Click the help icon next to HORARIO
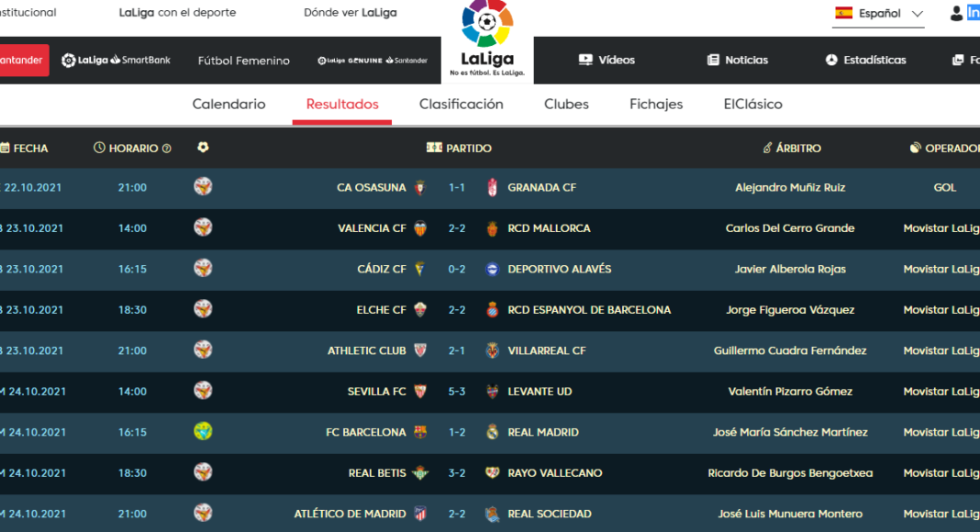Screen dimensions: 980x532 [x=167, y=149]
